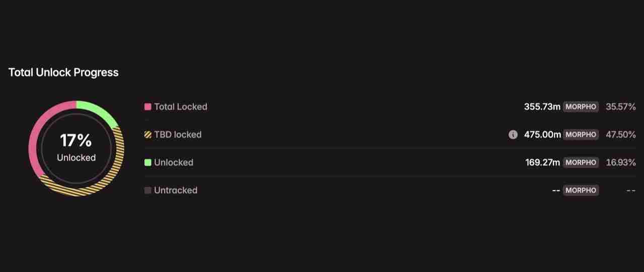Select the Unlocked legend label
Viewport: 644px width, 272px height.
(174, 163)
